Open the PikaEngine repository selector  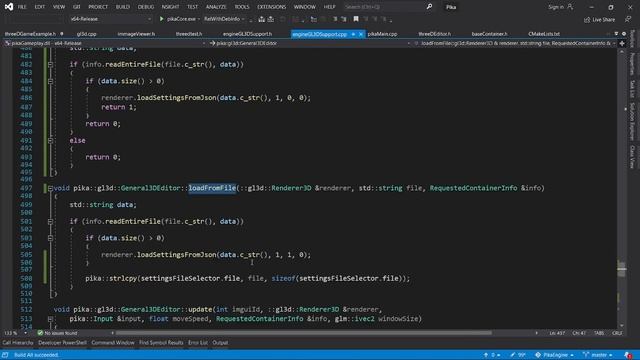pyautogui.click(x=554, y=355)
